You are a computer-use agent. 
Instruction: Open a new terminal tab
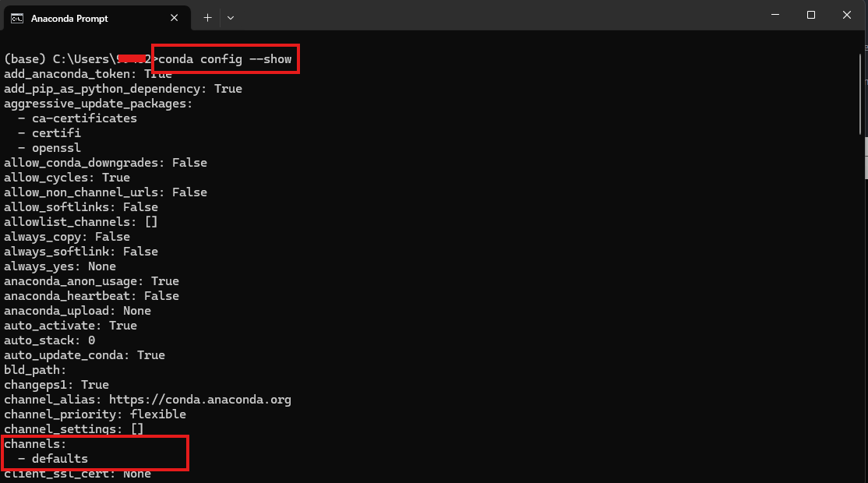tap(207, 18)
